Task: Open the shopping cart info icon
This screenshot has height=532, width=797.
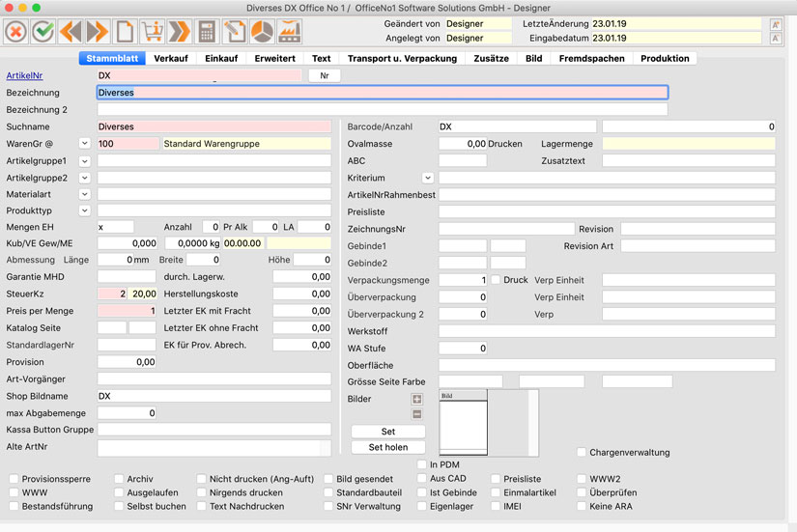Action: point(152,32)
